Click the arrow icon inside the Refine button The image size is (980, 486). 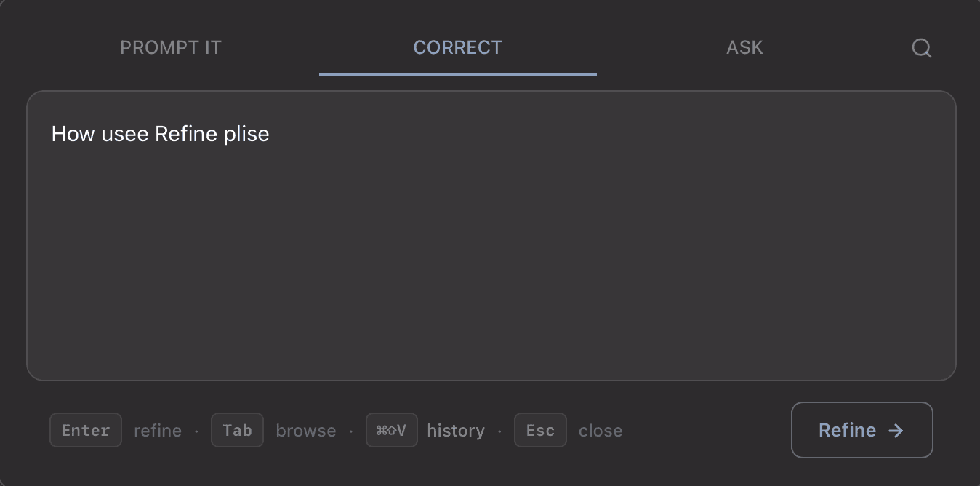[896, 430]
